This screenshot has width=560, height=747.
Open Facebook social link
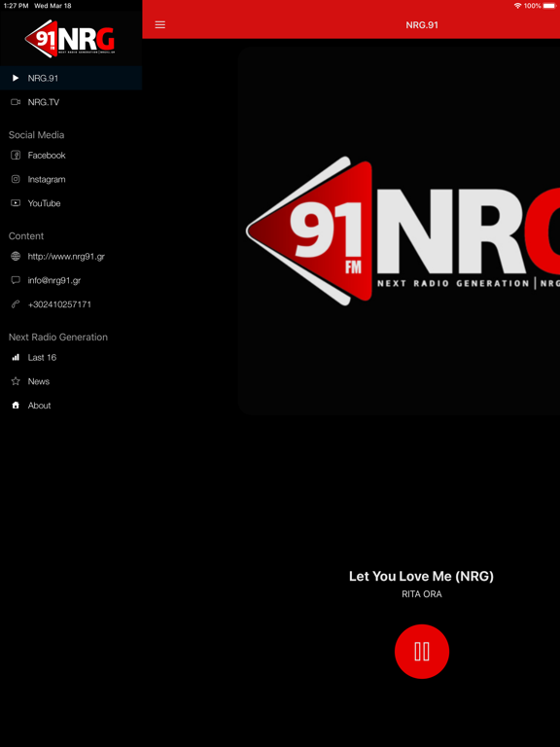click(x=71, y=156)
